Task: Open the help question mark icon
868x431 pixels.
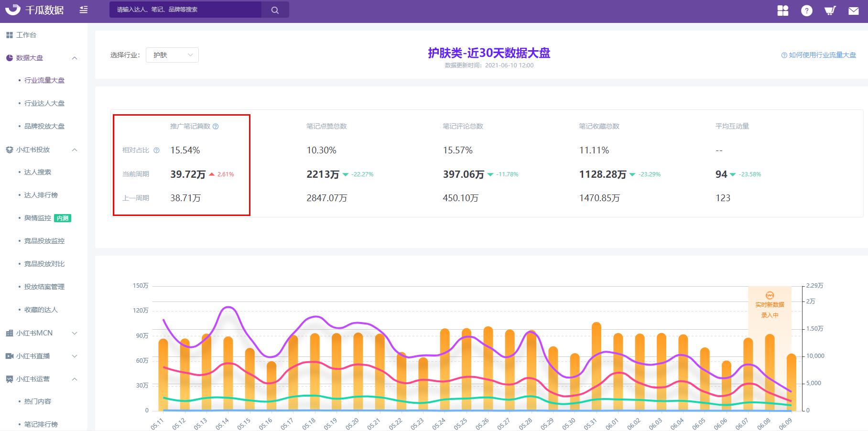Action: coord(807,11)
